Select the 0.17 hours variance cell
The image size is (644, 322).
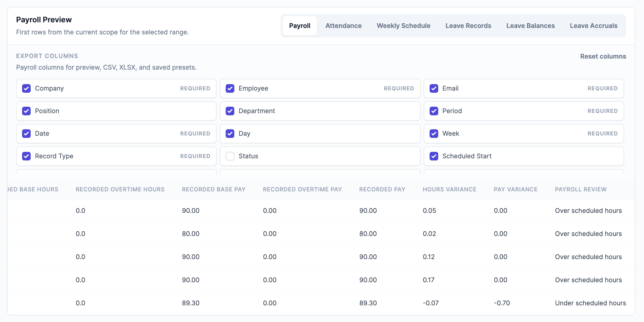point(429,280)
